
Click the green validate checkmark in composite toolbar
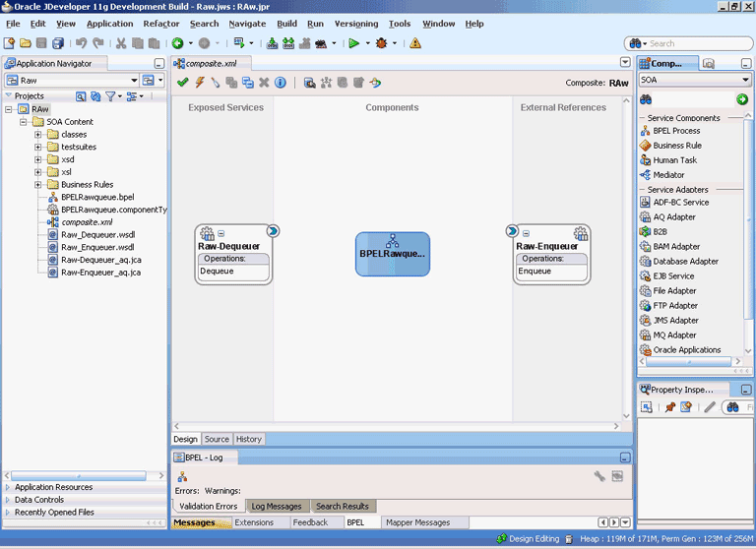pos(183,83)
